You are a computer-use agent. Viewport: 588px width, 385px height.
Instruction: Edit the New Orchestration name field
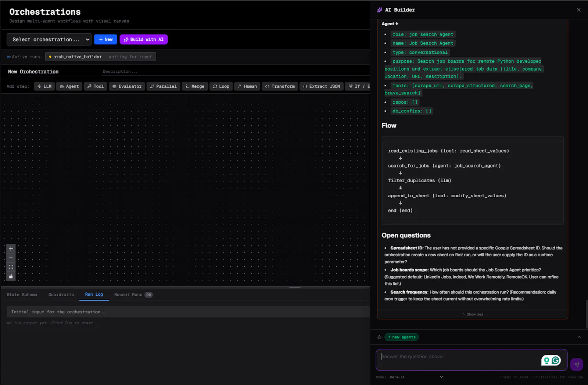[51, 72]
